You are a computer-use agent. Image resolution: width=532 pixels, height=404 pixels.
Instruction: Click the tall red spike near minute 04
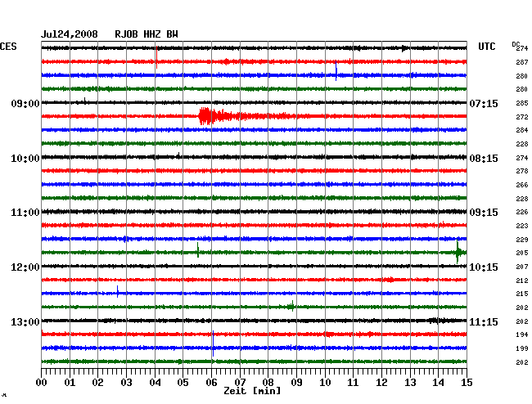(156, 57)
